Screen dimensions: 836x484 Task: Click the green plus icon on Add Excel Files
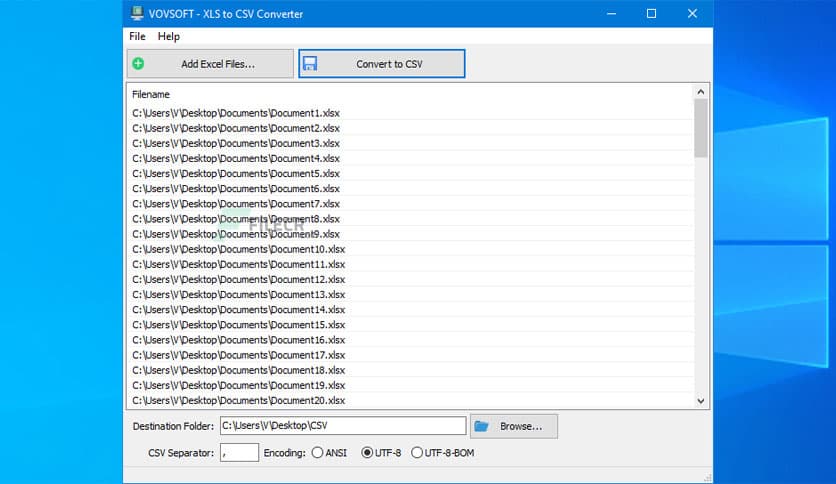tap(138, 63)
